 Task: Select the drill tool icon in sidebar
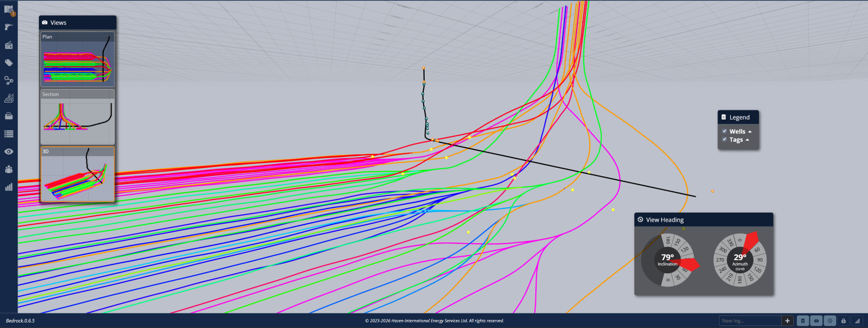pos(9,27)
